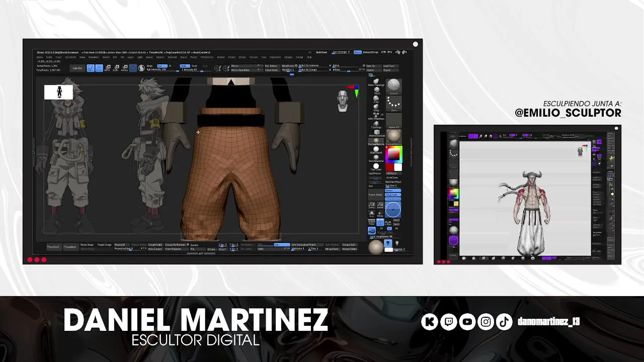Select the Move transform icon

pyautogui.click(x=107, y=68)
